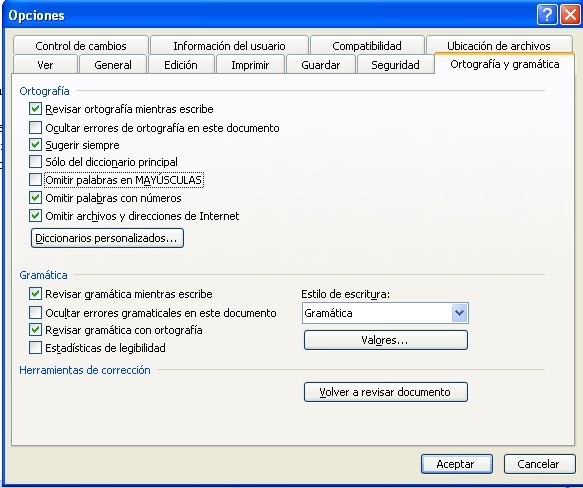Open the General tab
The image size is (583, 488).
[113, 64]
